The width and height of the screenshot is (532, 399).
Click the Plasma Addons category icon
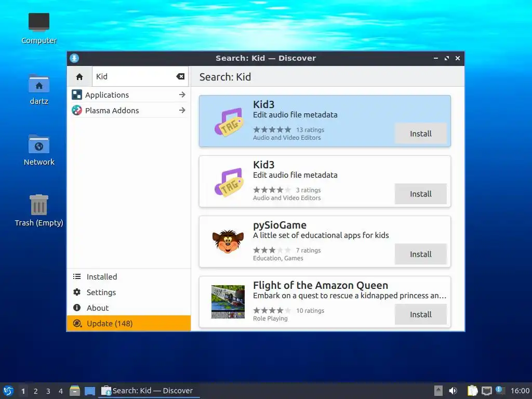(77, 110)
